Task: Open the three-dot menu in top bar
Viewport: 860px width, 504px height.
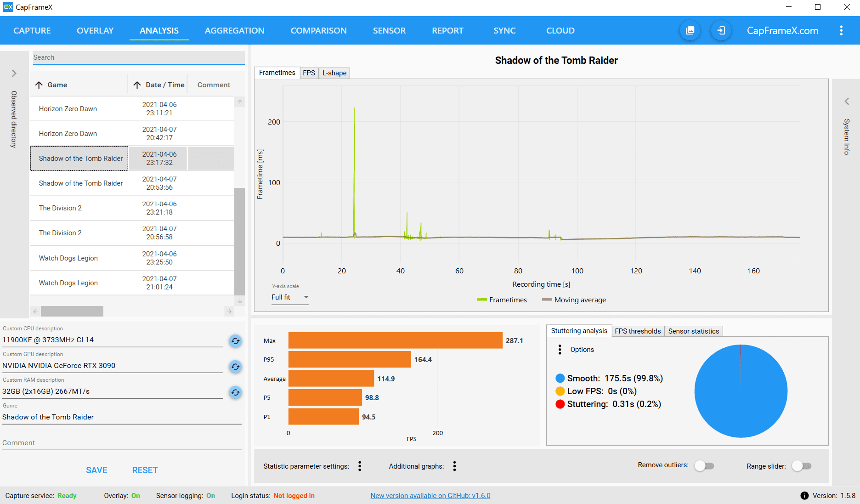Action: coord(841,31)
